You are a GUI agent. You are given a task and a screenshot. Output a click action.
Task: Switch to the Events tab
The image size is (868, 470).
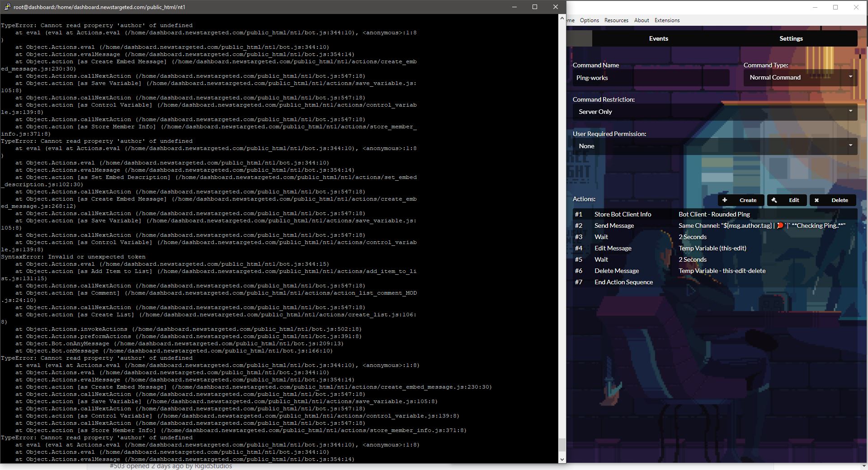click(x=658, y=38)
